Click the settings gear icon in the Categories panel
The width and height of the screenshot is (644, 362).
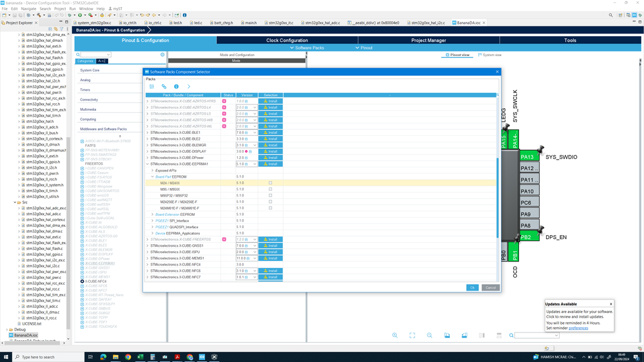(x=162, y=55)
